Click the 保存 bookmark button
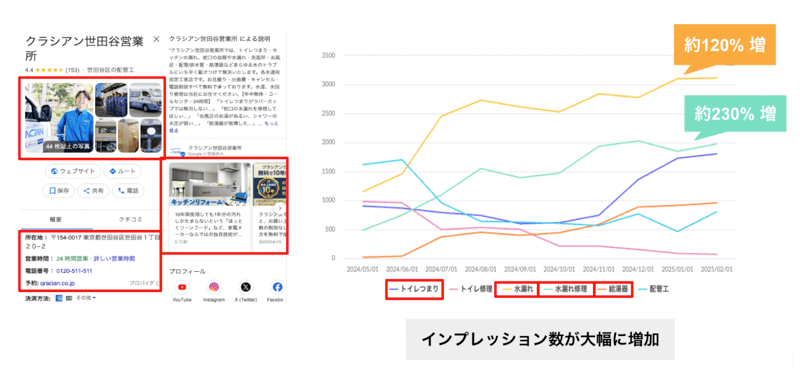Screen dimensions: 800x370 tap(59, 191)
